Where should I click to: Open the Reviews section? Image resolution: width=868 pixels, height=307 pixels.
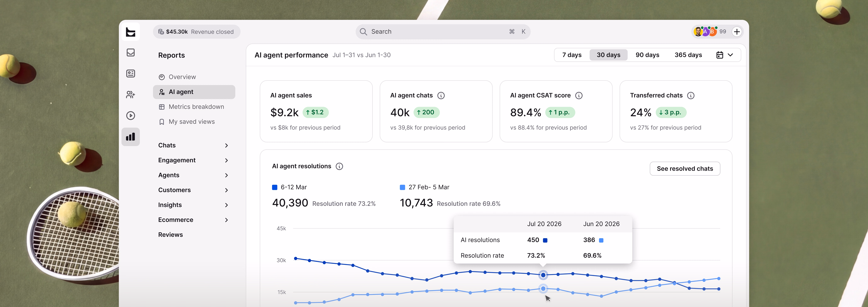pos(170,234)
